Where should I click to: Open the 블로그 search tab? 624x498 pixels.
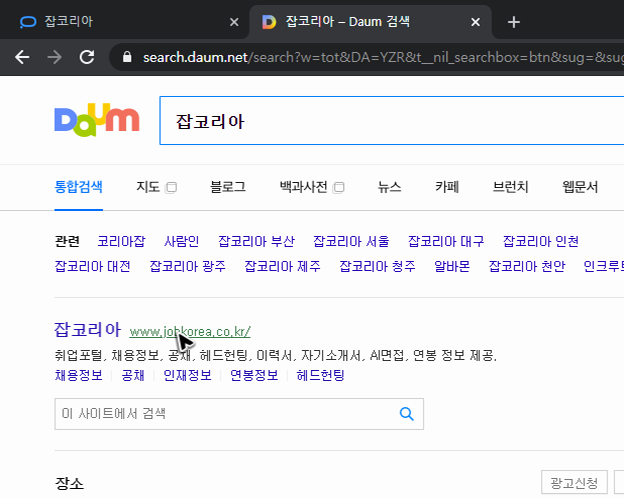tap(228, 187)
